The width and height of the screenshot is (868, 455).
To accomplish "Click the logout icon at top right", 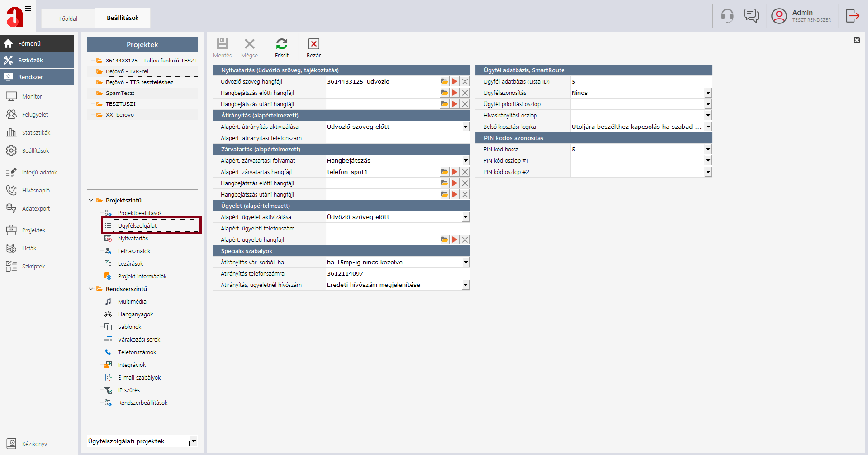I will coord(852,16).
